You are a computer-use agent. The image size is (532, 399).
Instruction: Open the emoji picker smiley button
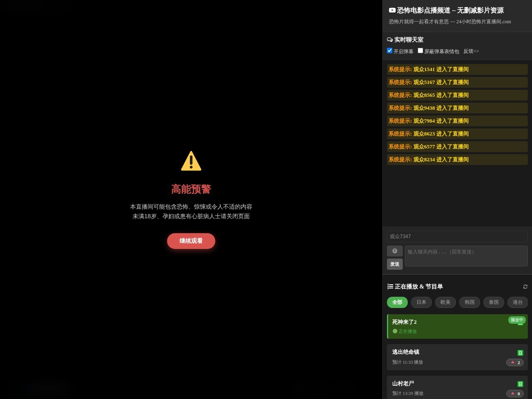pos(394,251)
